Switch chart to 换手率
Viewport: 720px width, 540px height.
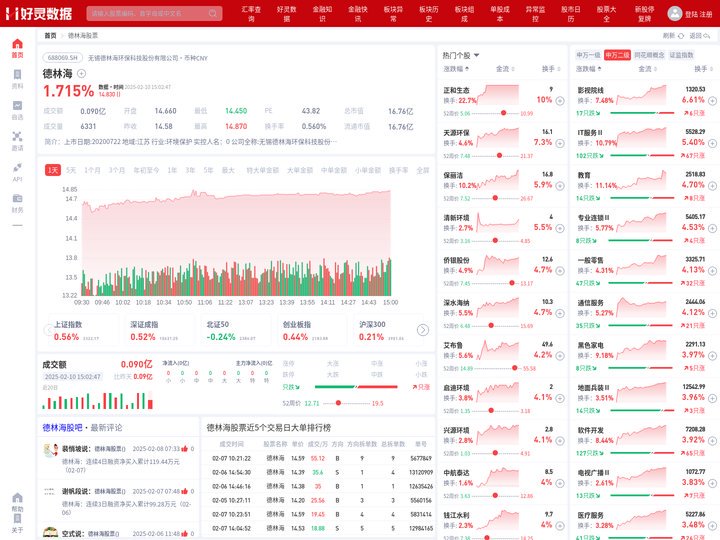point(399,170)
